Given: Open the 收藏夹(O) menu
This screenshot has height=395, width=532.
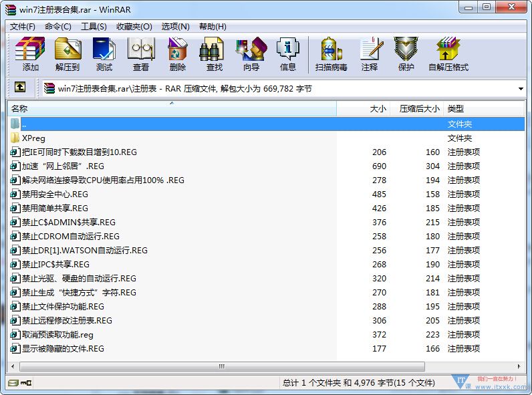Looking at the screenshot, I should (x=134, y=27).
